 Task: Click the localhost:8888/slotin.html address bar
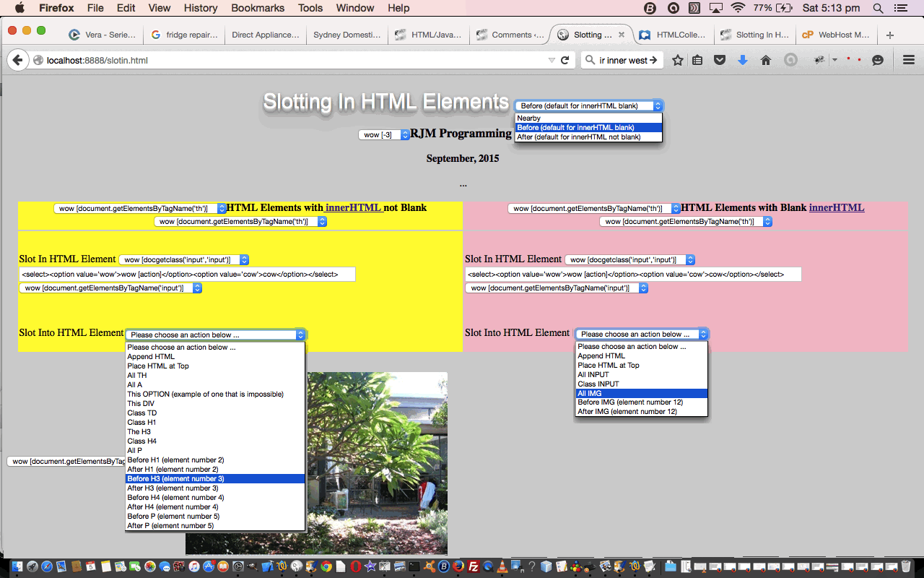click(x=289, y=61)
